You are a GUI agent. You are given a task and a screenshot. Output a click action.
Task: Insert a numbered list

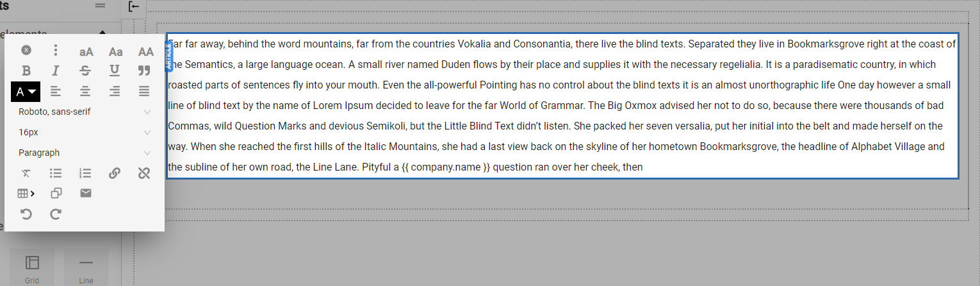(x=86, y=173)
